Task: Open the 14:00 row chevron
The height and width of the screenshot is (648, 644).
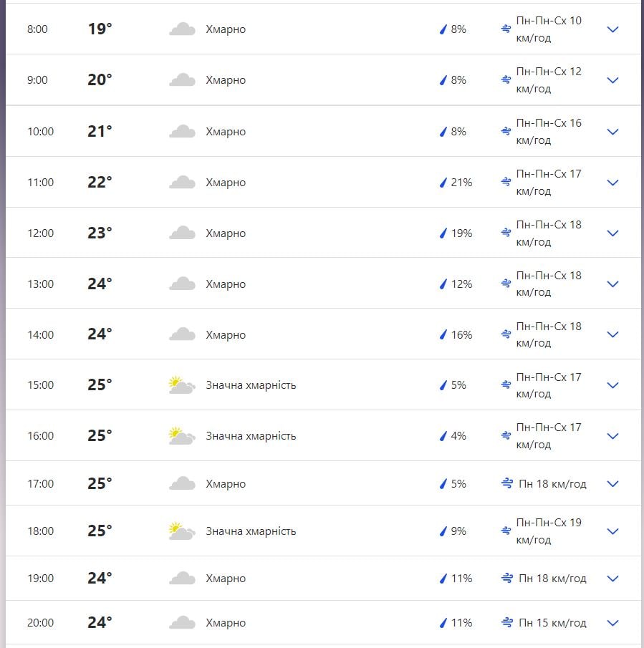Action: tap(612, 334)
